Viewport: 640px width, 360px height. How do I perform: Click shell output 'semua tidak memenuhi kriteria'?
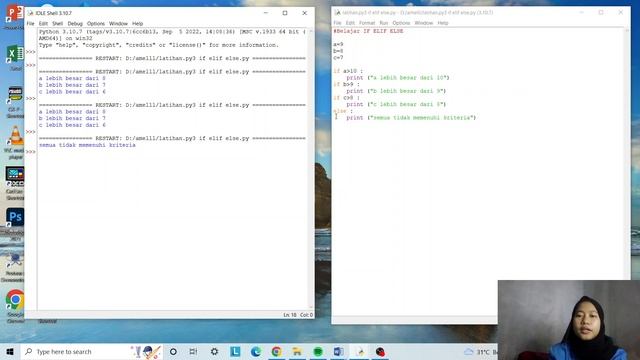pyautogui.click(x=87, y=145)
